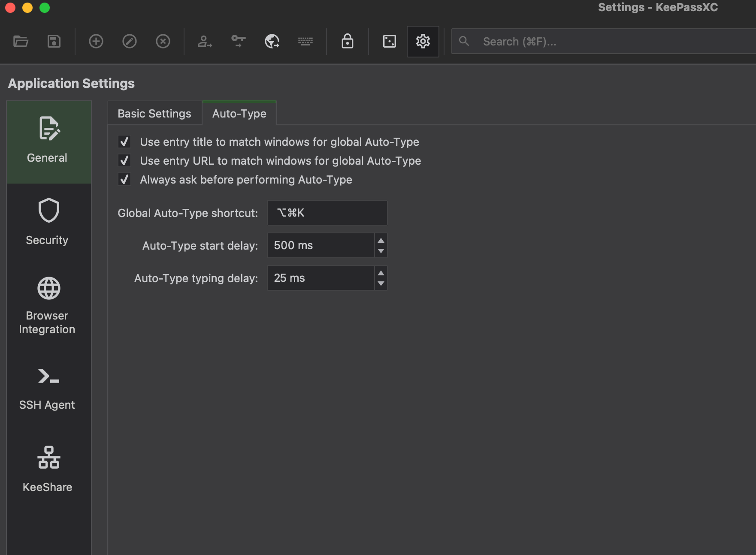Click the 'Auto-Type typing delay:' label
756x555 pixels.
[196, 278]
